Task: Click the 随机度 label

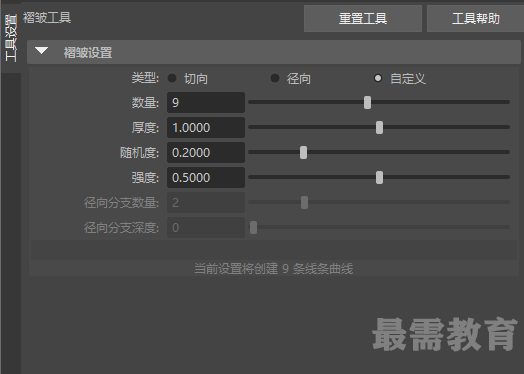Action: point(139,152)
